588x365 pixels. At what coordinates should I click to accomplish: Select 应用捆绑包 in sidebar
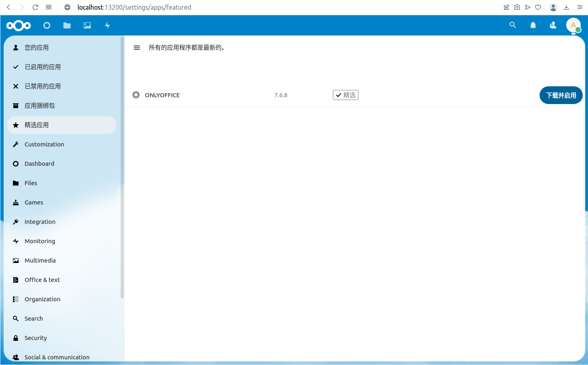(62, 106)
